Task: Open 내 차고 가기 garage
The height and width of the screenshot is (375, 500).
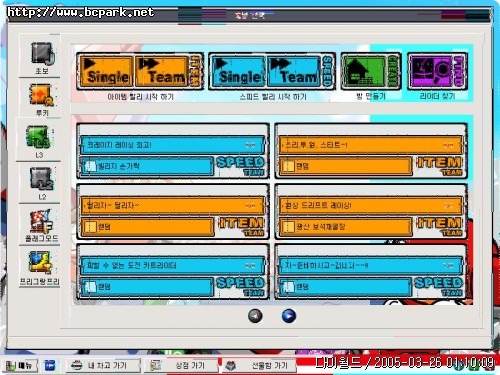Action: 102,366
